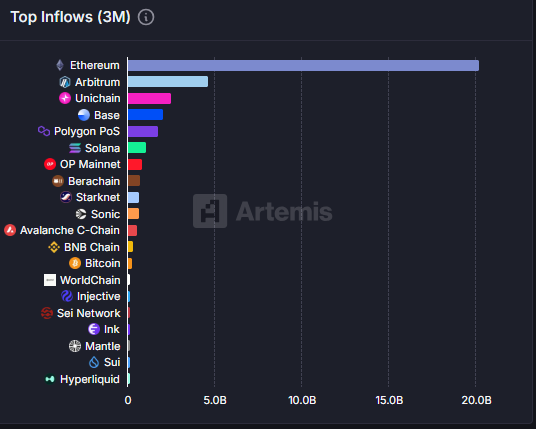Click the Base label text

[107, 115]
